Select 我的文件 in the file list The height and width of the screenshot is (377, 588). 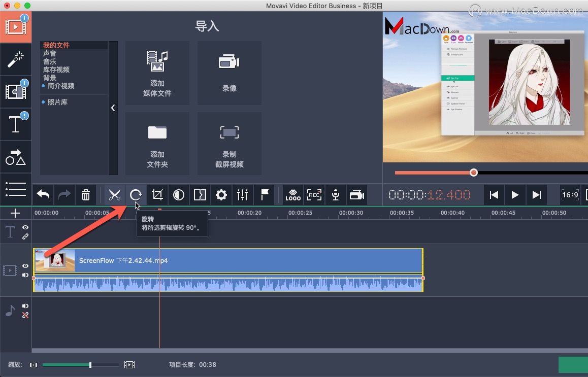click(x=56, y=45)
